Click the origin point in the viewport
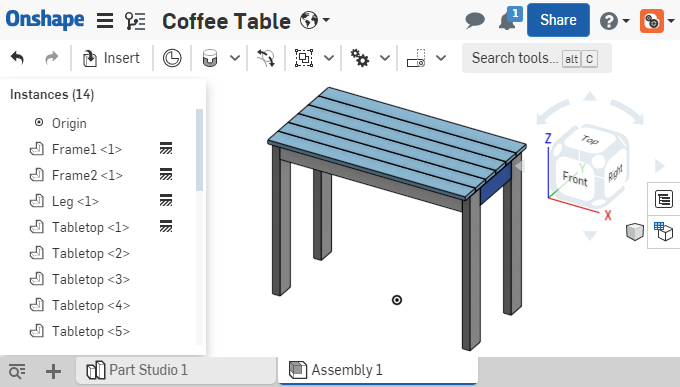The height and width of the screenshot is (387, 680). (x=397, y=300)
